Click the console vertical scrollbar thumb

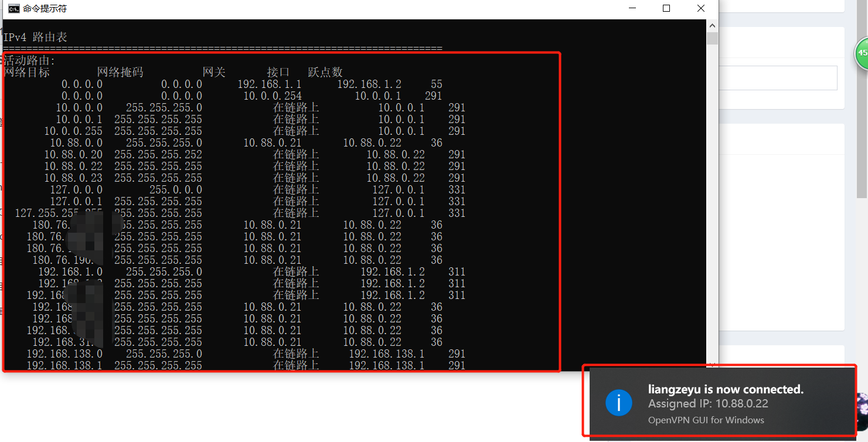[x=712, y=39]
